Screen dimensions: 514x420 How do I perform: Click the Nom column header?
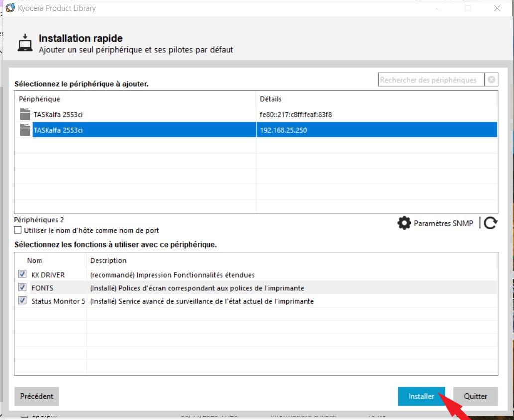click(35, 261)
